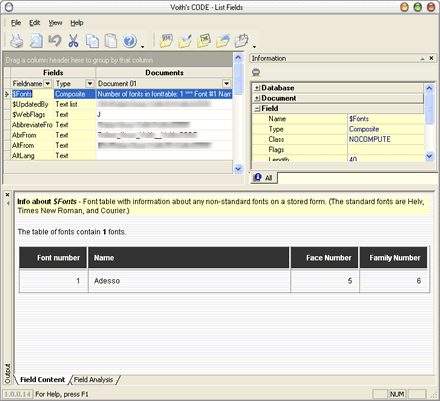Click the Composite type value in Information
This screenshot has height=401, width=440.
(364, 129)
